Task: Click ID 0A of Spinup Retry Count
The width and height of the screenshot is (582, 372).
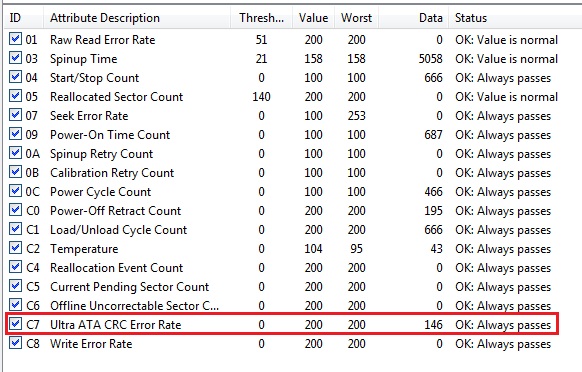Action: tap(33, 154)
